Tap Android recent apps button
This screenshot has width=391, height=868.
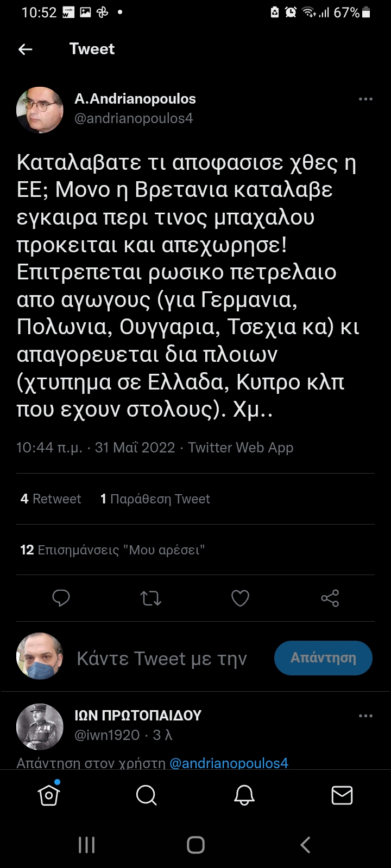coord(87,845)
